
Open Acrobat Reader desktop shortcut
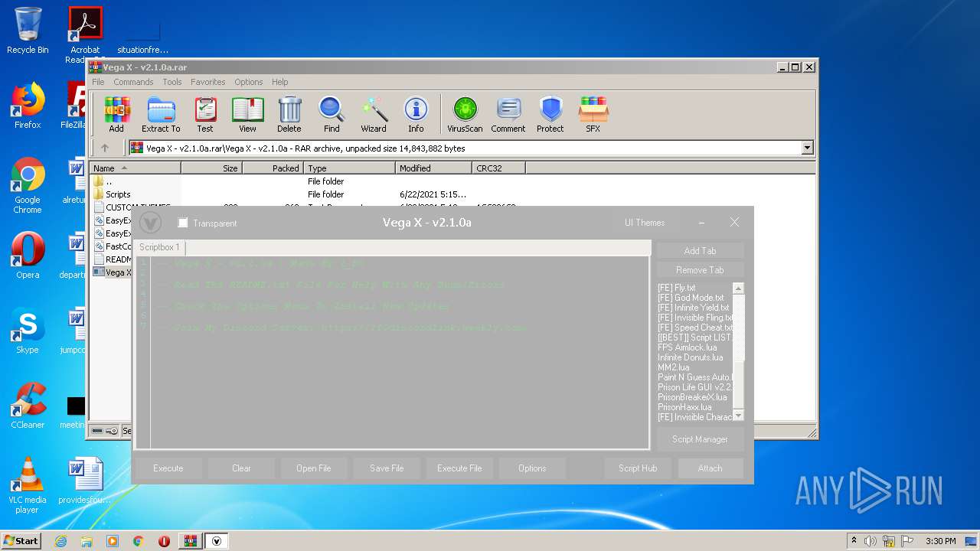pyautogui.click(x=86, y=35)
